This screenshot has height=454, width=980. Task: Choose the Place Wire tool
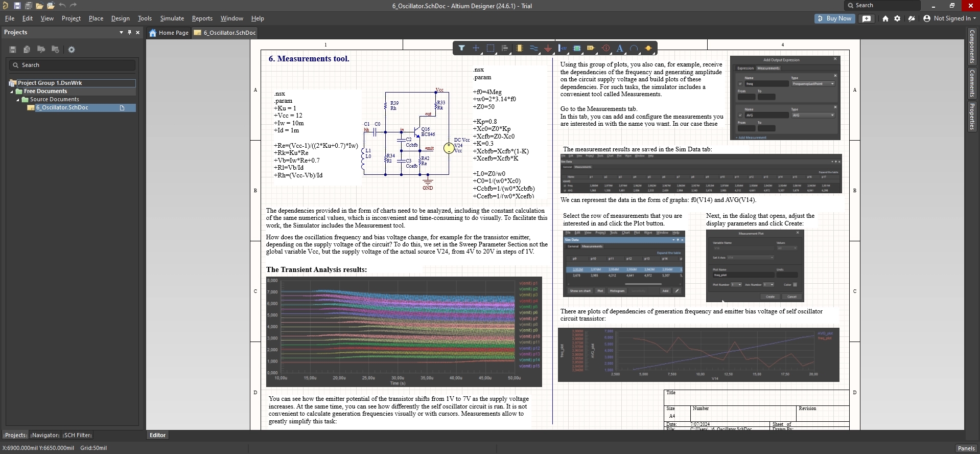coord(533,48)
